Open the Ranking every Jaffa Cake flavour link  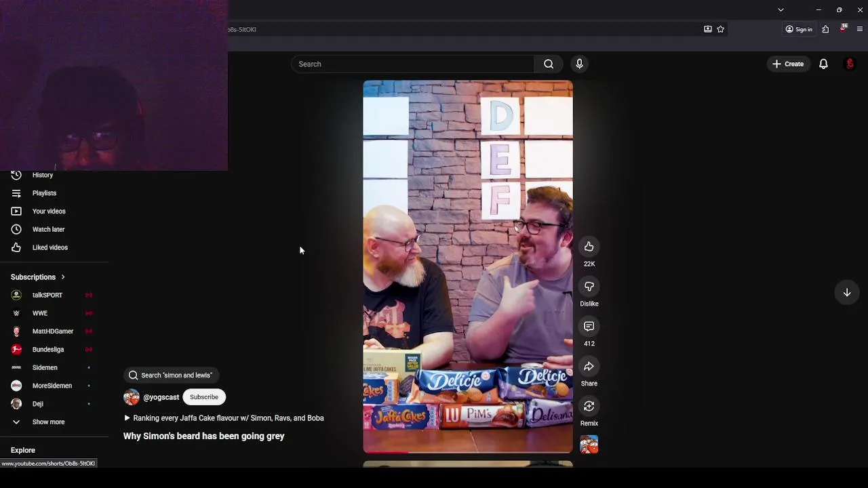pyautogui.click(x=224, y=418)
